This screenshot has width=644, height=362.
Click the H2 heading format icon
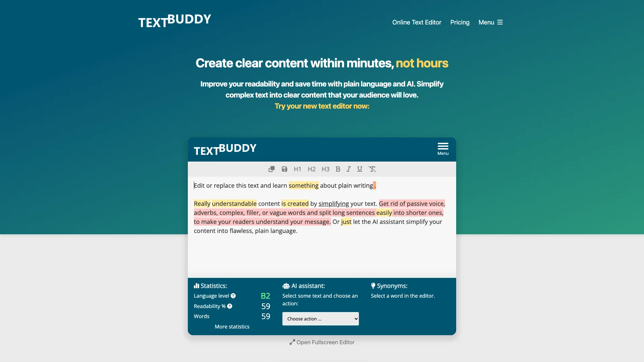[x=311, y=169]
